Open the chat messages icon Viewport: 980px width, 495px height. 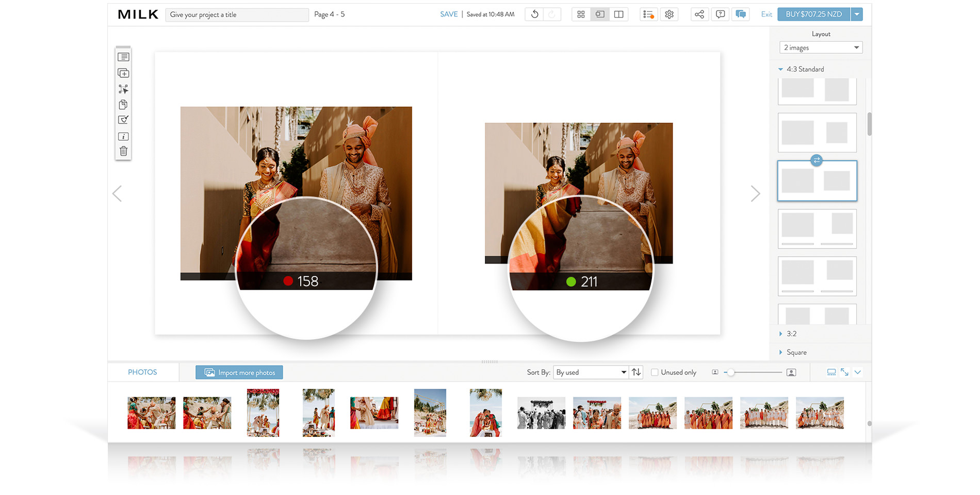click(x=741, y=14)
